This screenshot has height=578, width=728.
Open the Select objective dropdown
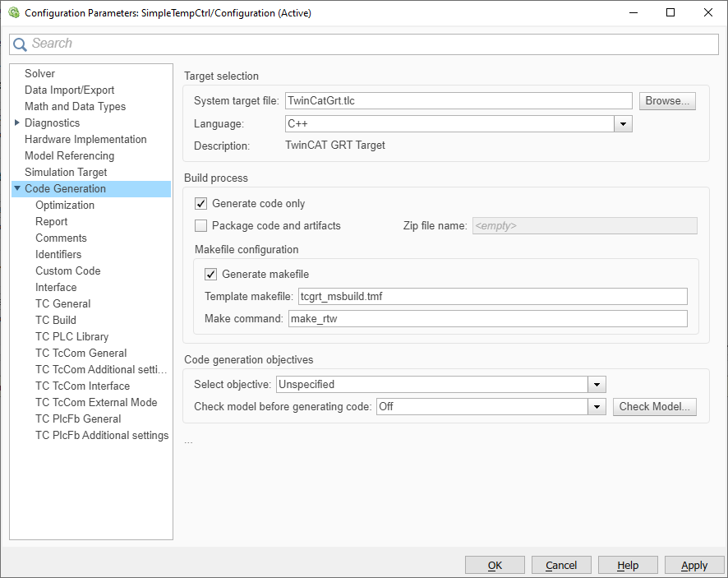click(x=597, y=385)
